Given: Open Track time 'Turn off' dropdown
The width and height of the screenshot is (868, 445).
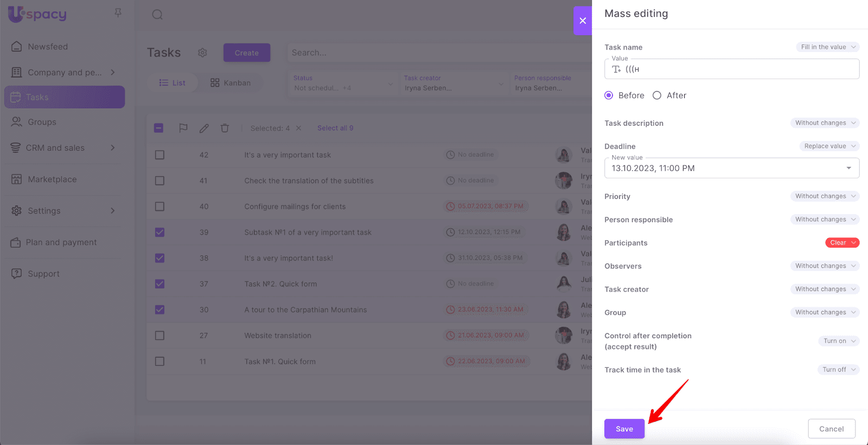Looking at the screenshot, I should point(838,370).
